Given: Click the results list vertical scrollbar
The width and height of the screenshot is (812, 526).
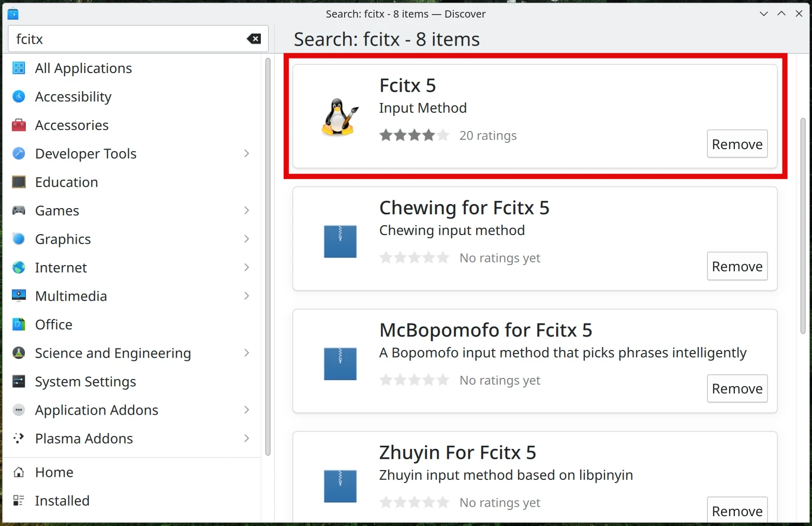Looking at the screenshot, I should point(803,226).
